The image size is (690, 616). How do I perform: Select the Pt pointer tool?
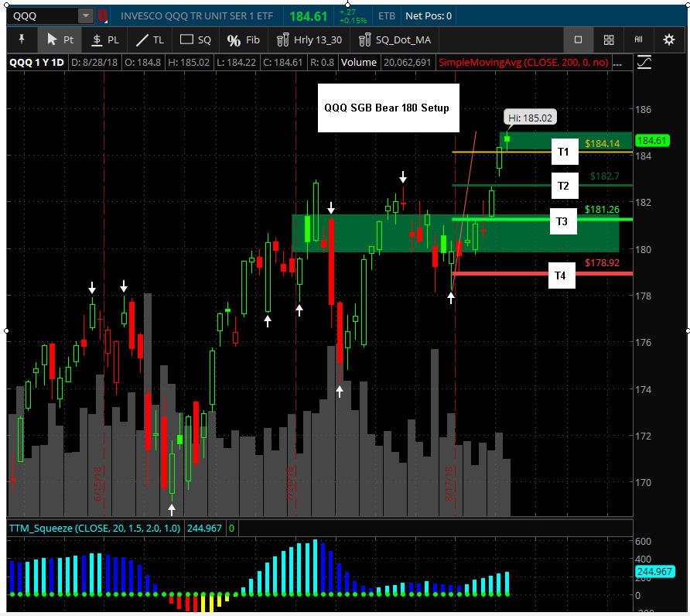(60, 39)
